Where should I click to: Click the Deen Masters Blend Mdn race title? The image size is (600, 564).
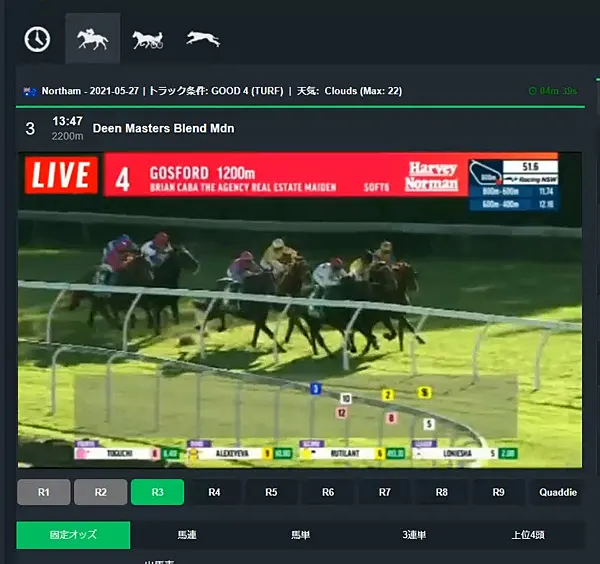click(x=163, y=128)
